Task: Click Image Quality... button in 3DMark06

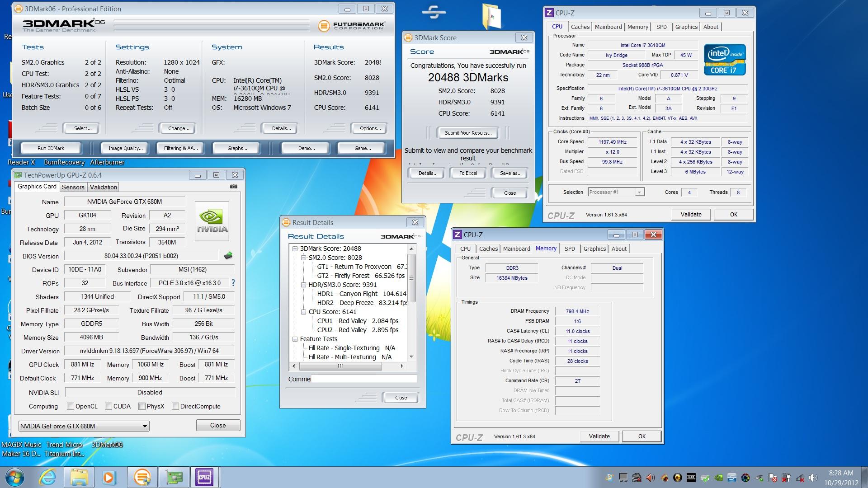Action: click(x=125, y=148)
